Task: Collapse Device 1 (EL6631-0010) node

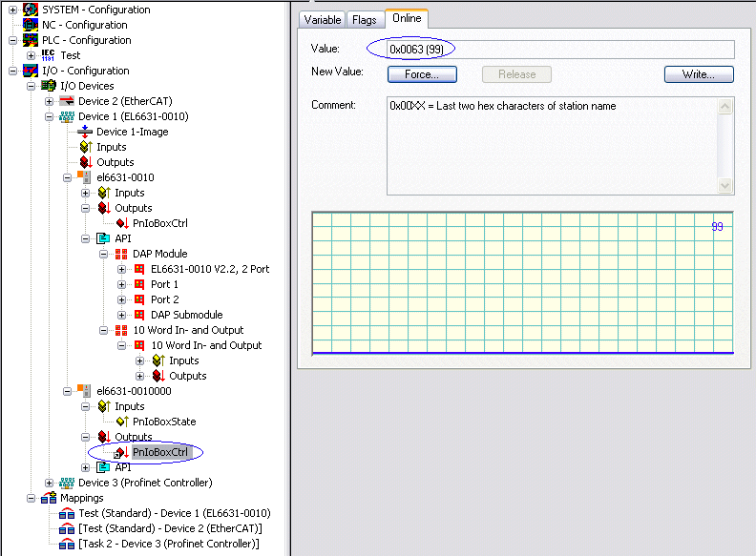Action: tap(50, 116)
